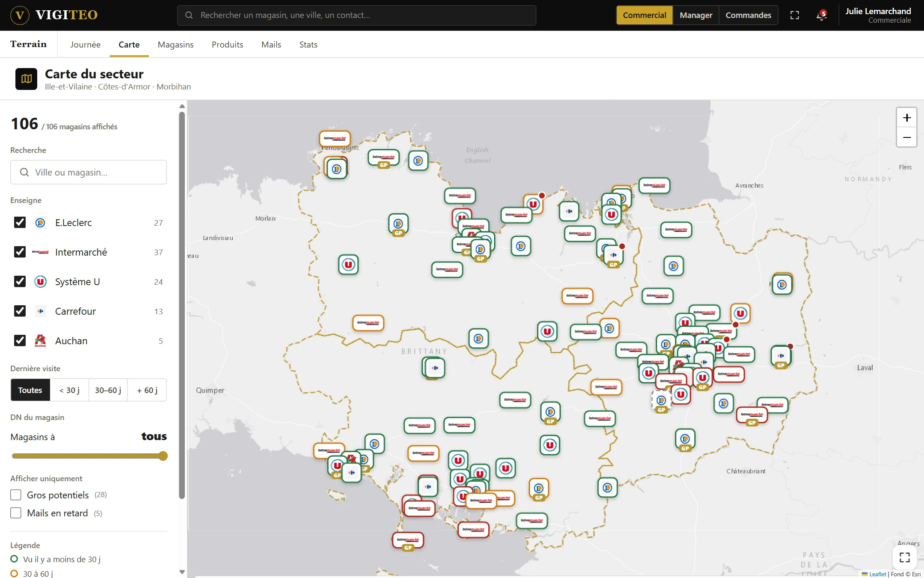Select the Commercial view button

coord(644,15)
